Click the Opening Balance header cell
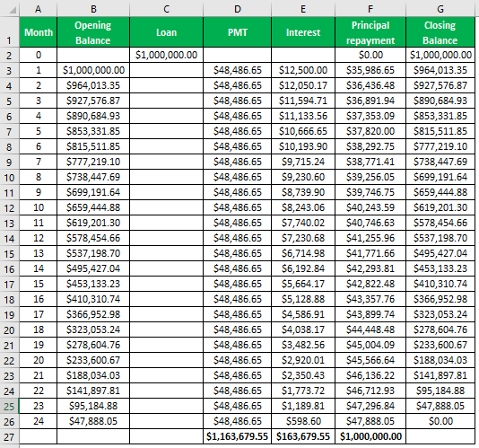The width and height of the screenshot is (479, 448). point(93,32)
